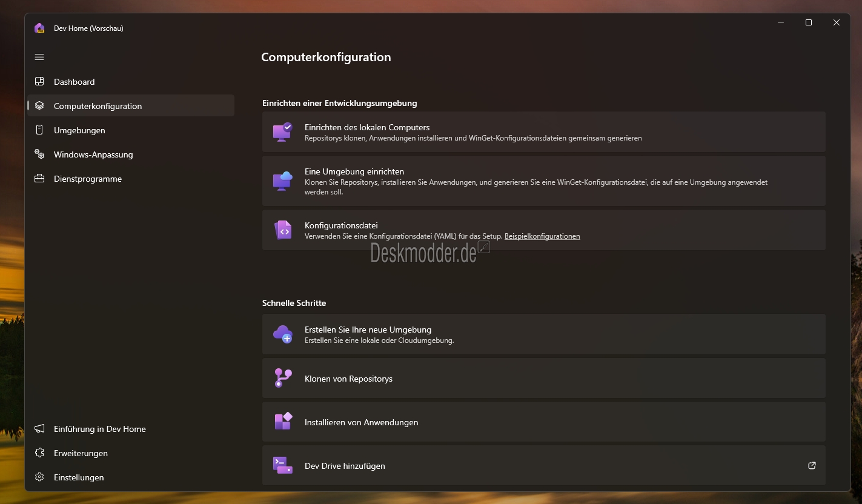Open the Dashboard page
The image size is (862, 504).
(x=131, y=82)
